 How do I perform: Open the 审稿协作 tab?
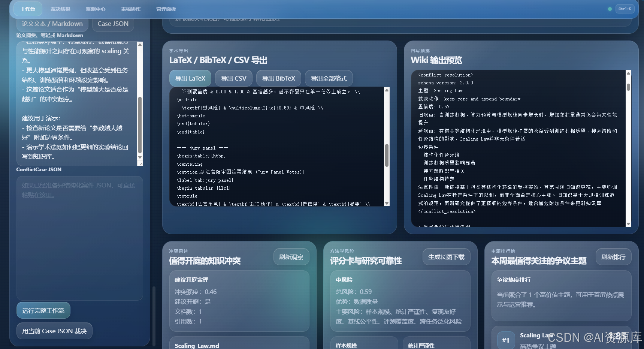pos(131,9)
